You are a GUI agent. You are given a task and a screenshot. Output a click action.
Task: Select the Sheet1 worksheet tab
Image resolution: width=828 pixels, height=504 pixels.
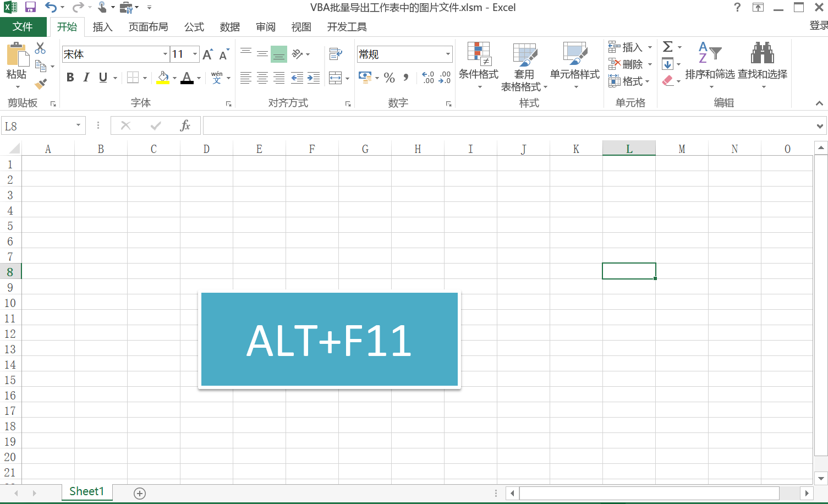pos(87,491)
